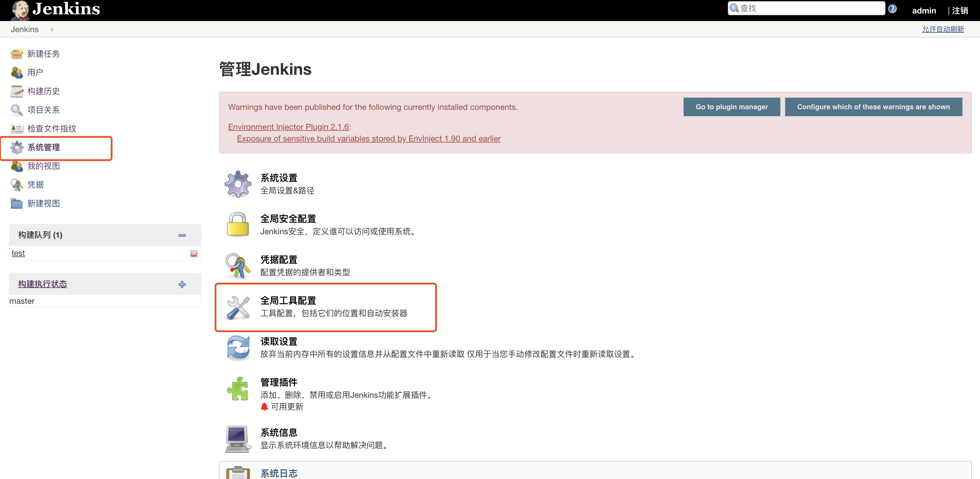980x479 pixels.
Task: Open Environment Injector Plugin 2.1.6 link
Action: [288, 127]
